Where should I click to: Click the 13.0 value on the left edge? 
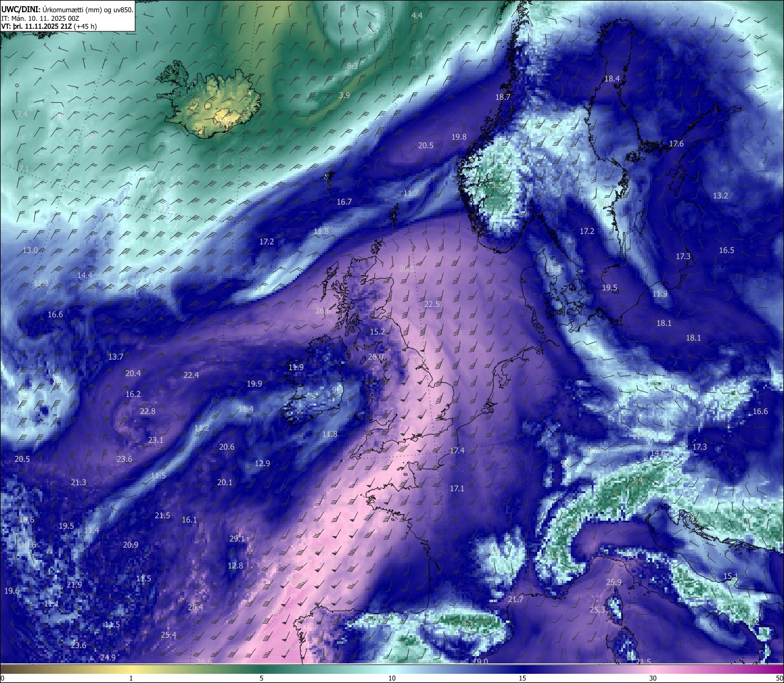[30, 250]
